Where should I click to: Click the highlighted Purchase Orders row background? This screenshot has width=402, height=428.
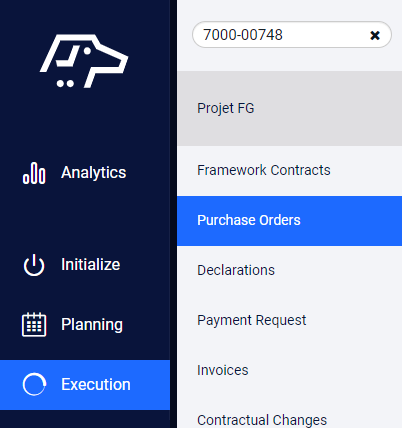tap(289, 221)
